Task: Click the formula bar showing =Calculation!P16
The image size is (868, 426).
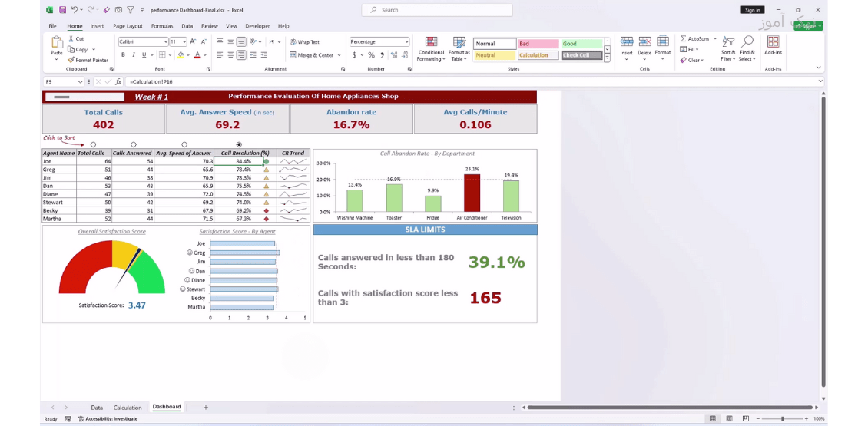Action: pyautogui.click(x=473, y=81)
